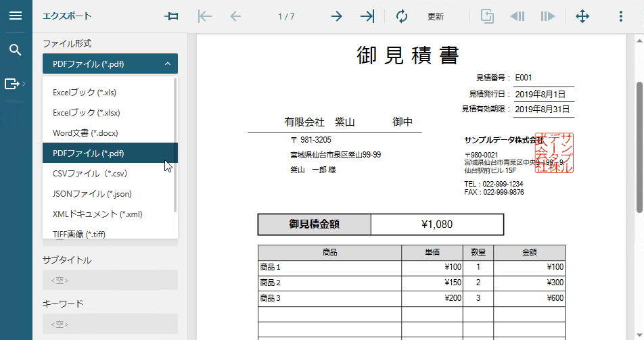Click the scroll up arrow of report
This screenshot has height=340, width=644.
639,41
